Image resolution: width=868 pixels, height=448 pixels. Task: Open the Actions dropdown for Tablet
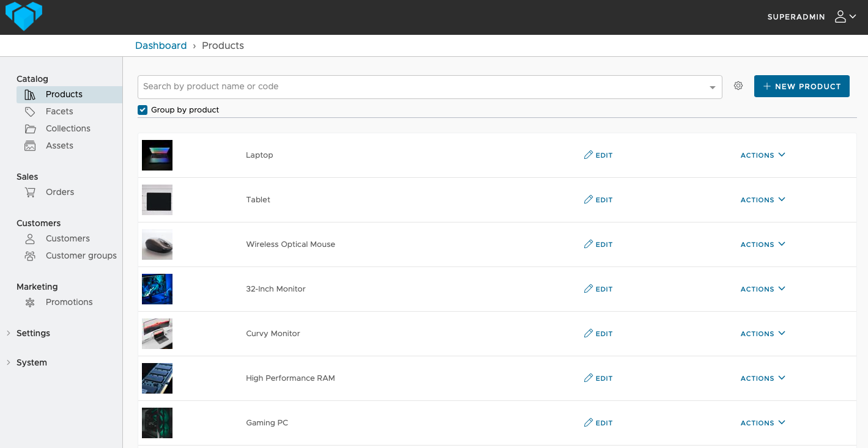(763, 200)
